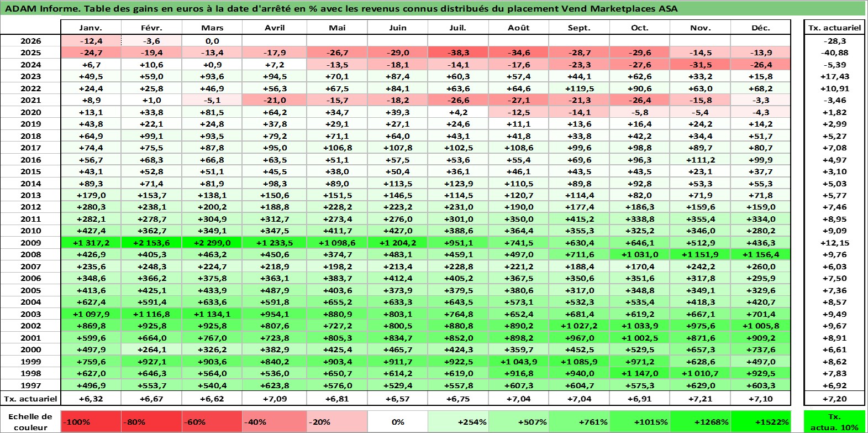The width and height of the screenshot is (868, 433).
Task: Click the '0,0' cell for Mars 2026
Action: click(212, 41)
